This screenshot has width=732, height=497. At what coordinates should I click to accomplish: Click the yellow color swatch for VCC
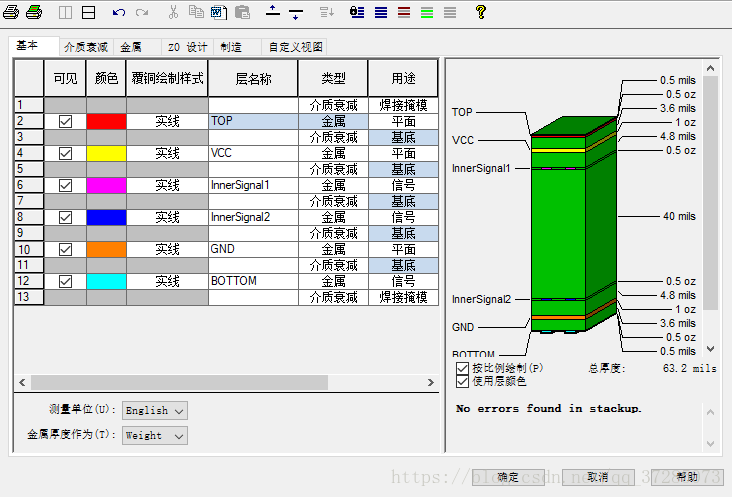click(106, 154)
